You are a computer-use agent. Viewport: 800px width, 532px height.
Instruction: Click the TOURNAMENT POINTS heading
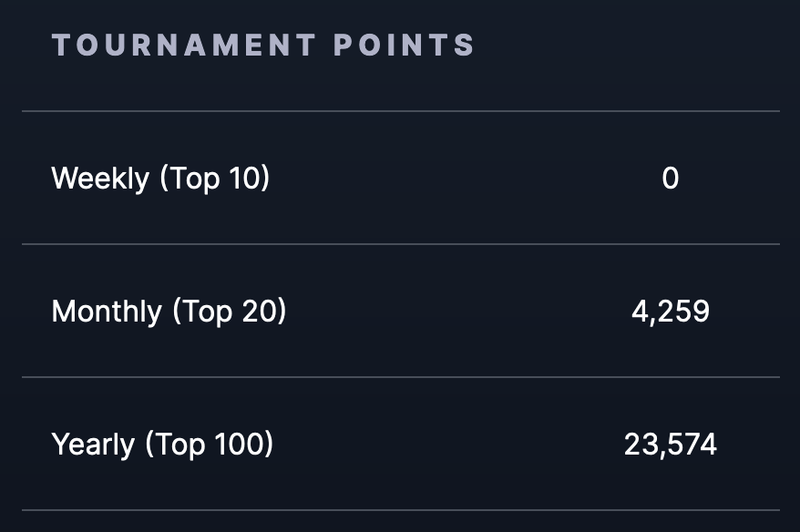click(263, 45)
